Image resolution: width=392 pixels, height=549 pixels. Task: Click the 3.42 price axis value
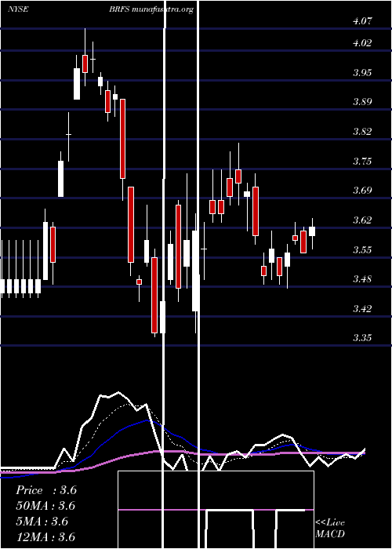pyautogui.click(x=362, y=308)
